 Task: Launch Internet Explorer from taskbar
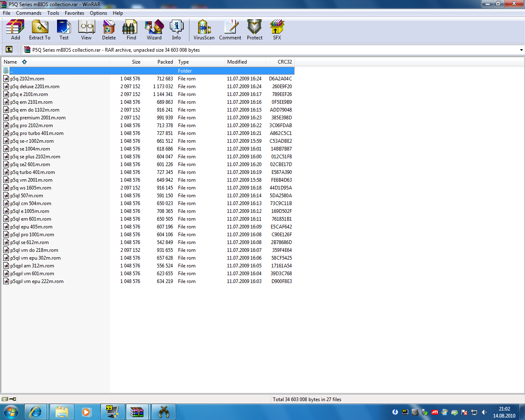pyautogui.click(x=36, y=412)
